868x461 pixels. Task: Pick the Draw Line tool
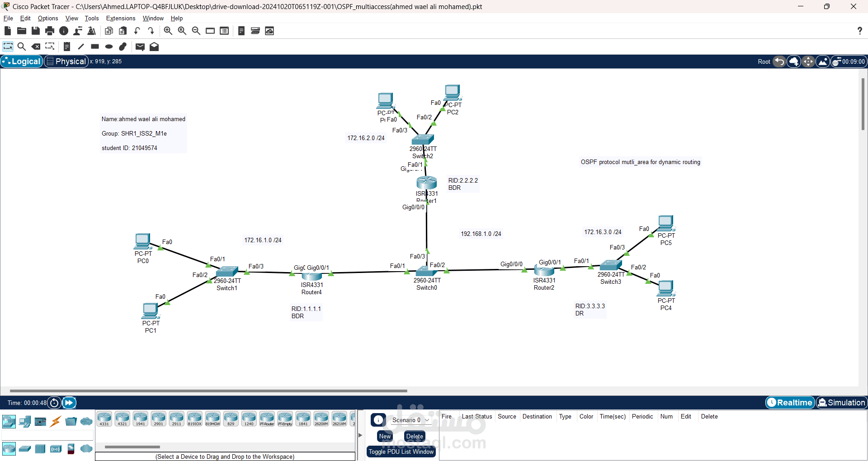(81, 47)
